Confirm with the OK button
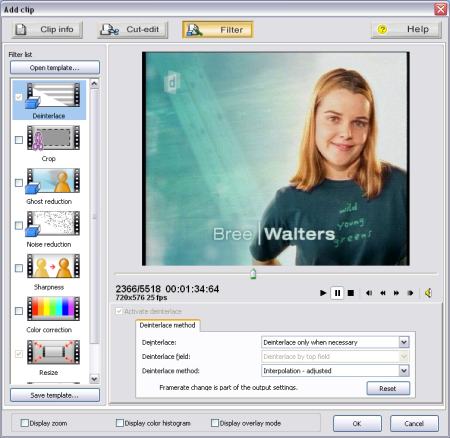This screenshot has width=450, height=438. [x=357, y=423]
